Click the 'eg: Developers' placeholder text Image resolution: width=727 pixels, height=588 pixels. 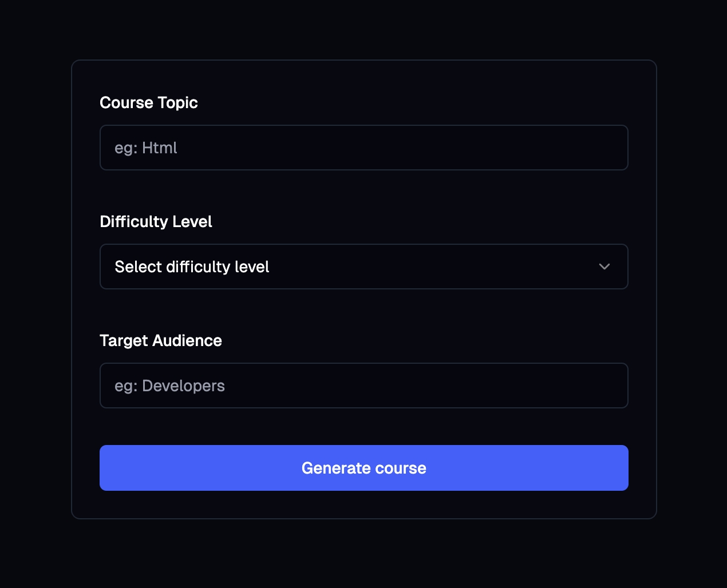click(169, 386)
